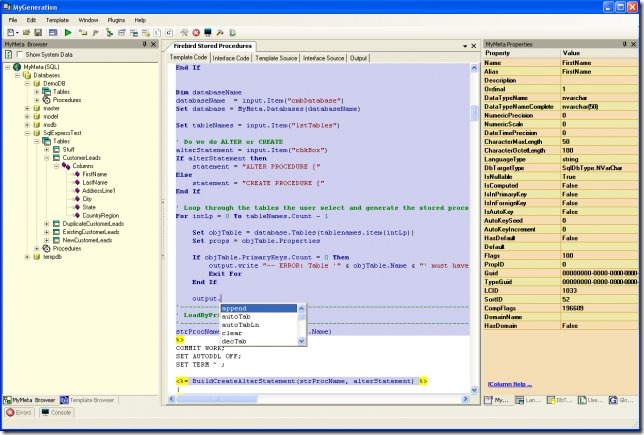Click the open folder toolbar icon

pos(25,32)
